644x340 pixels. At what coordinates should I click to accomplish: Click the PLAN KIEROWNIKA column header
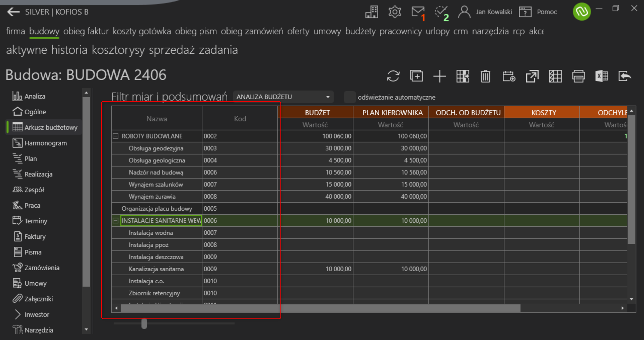[391, 113]
